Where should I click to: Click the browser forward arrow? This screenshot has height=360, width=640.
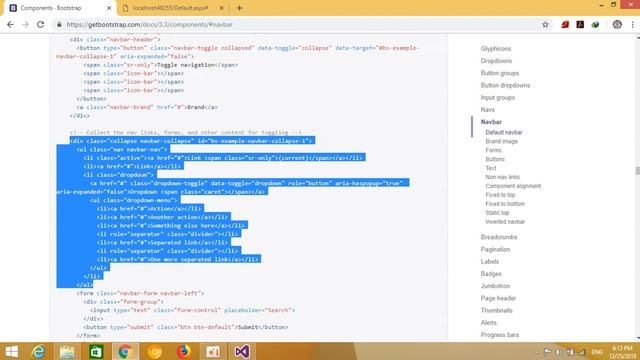point(25,24)
